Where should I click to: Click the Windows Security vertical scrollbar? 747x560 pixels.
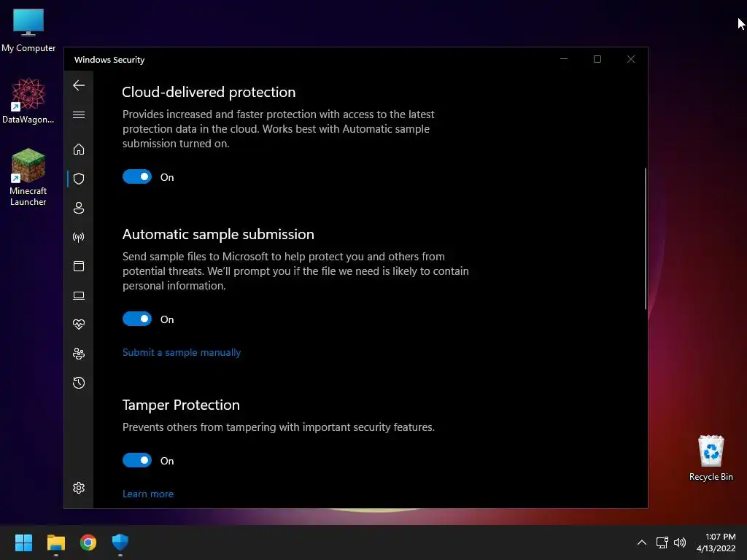point(646,238)
